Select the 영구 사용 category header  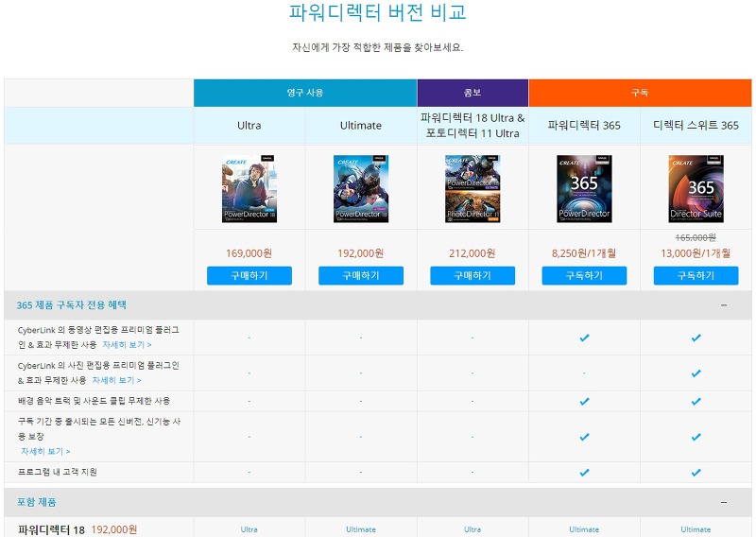(x=305, y=93)
